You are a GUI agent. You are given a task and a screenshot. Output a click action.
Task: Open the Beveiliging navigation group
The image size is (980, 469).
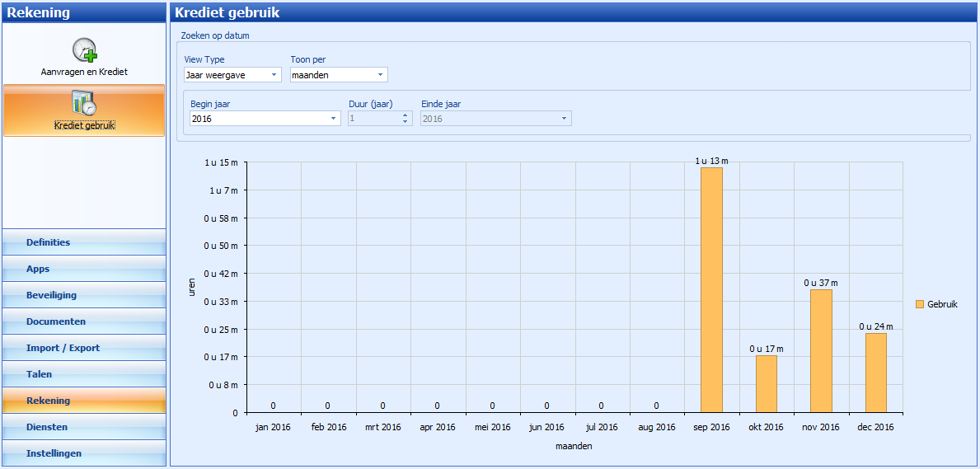click(x=84, y=295)
